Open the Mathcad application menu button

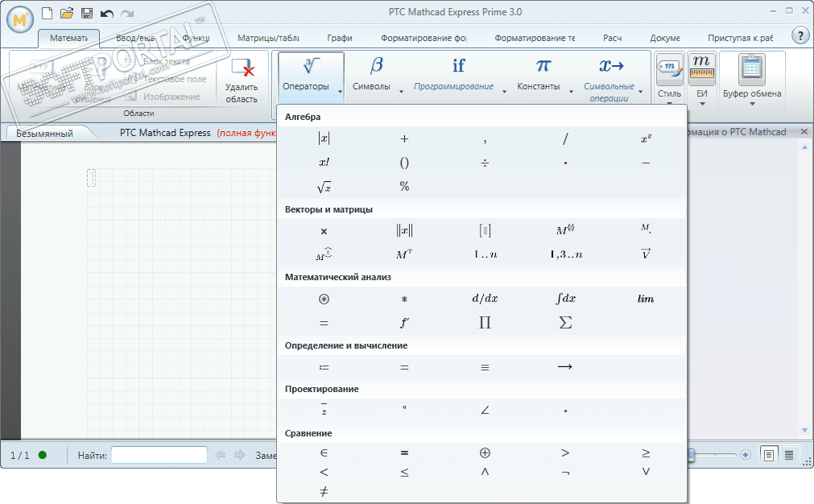click(x=20, y=20)
